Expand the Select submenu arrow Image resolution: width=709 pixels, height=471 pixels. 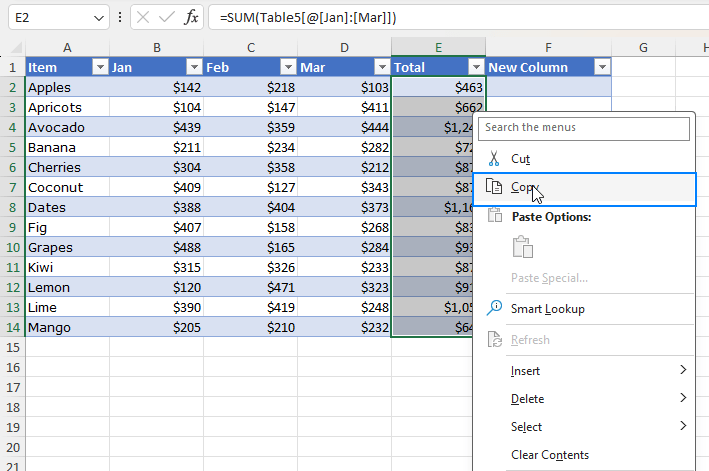coord(683,426)
